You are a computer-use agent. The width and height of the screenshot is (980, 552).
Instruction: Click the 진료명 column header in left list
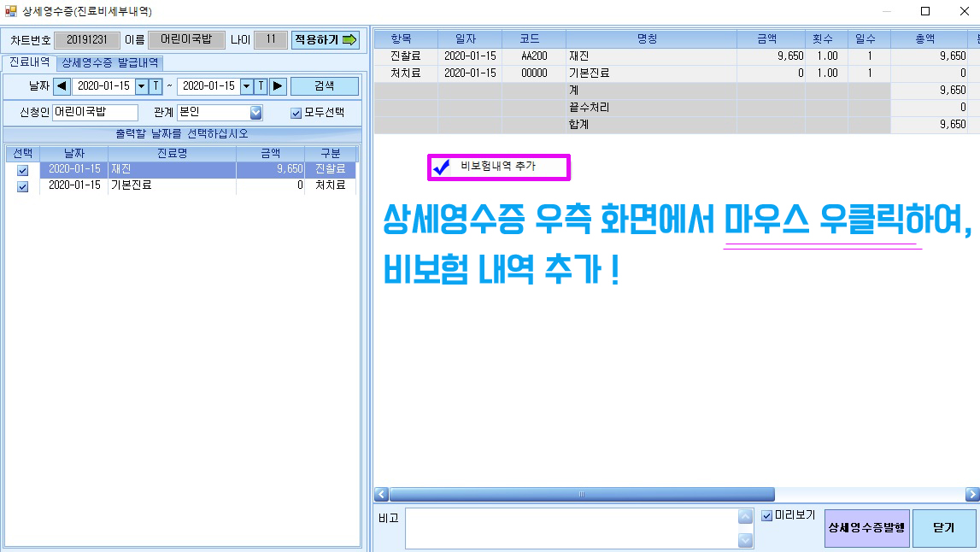[x=172, y=153]
